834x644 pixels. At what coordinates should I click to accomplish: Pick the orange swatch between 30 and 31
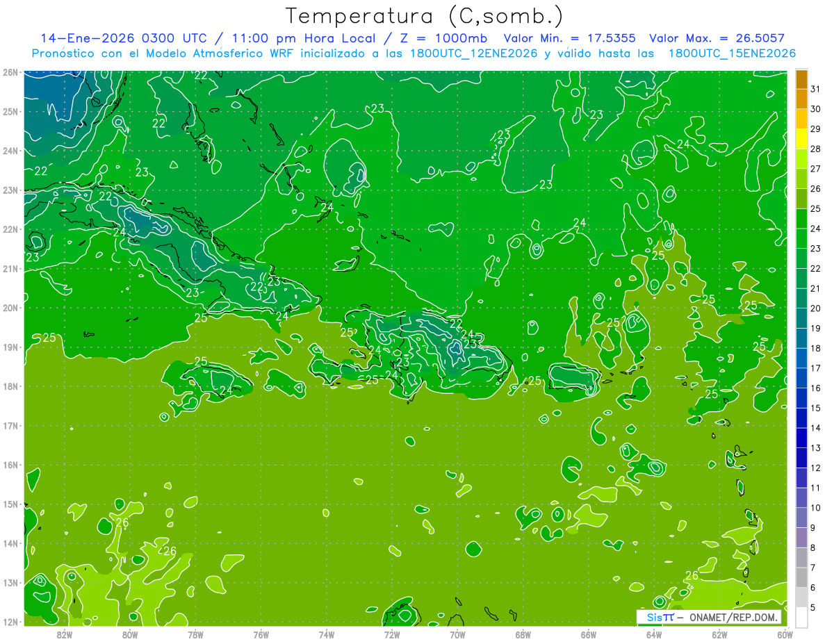[801, 99]
